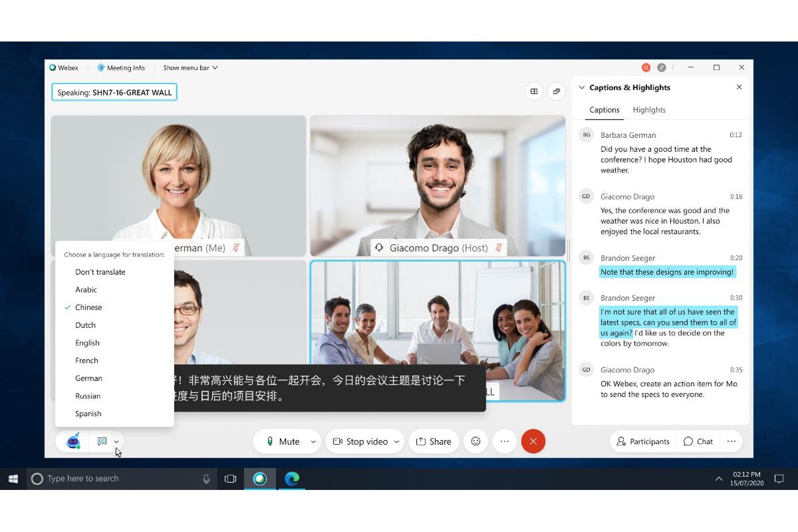
Task: Click the grid layout icon
Action: click(534, 92)
